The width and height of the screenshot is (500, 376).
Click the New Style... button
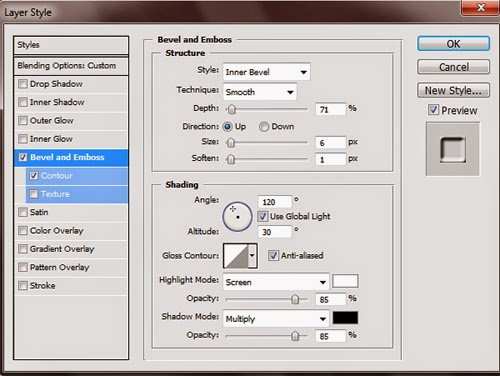click(453, 90)
